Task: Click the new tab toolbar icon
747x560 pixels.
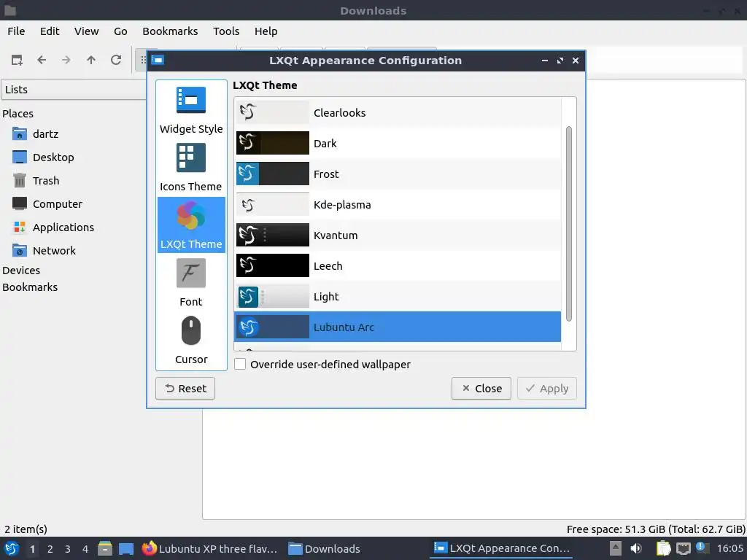Action: (18, 60)
